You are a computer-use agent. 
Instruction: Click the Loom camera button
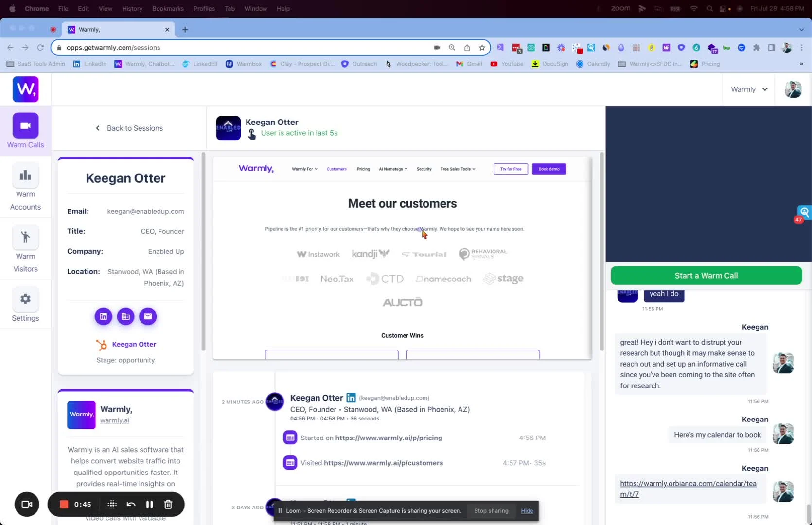pos(27,504)
